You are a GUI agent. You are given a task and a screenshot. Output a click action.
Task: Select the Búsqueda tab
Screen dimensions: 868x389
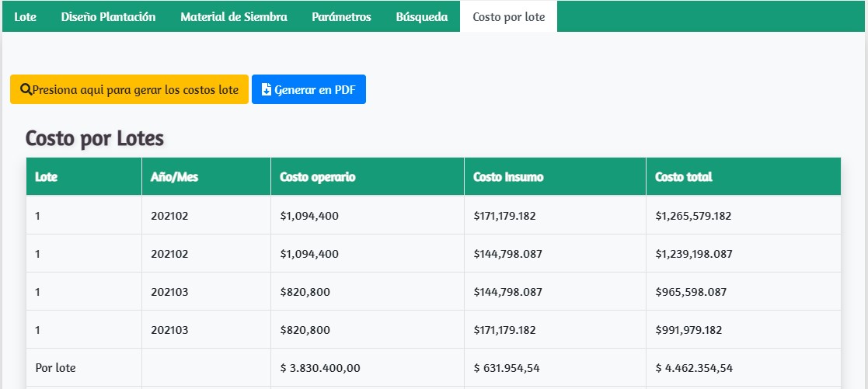pos(421,16)
